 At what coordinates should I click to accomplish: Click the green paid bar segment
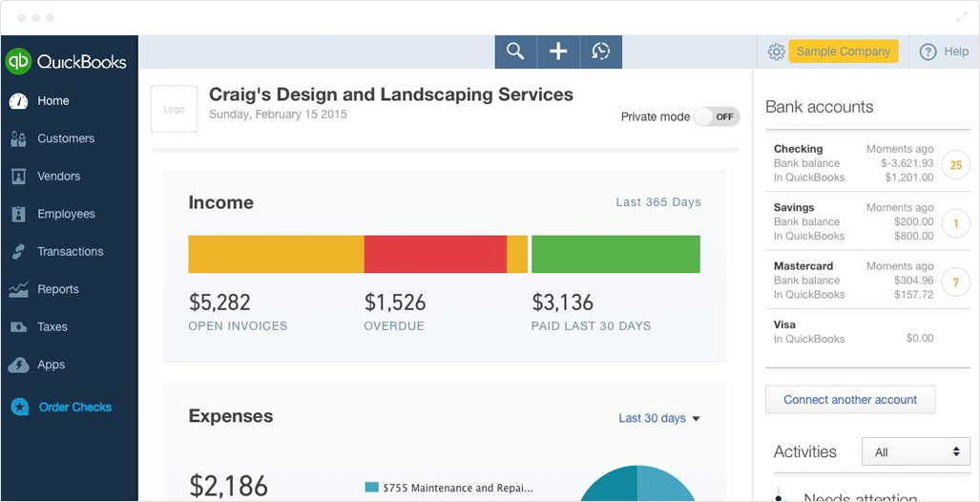[615, 255]
